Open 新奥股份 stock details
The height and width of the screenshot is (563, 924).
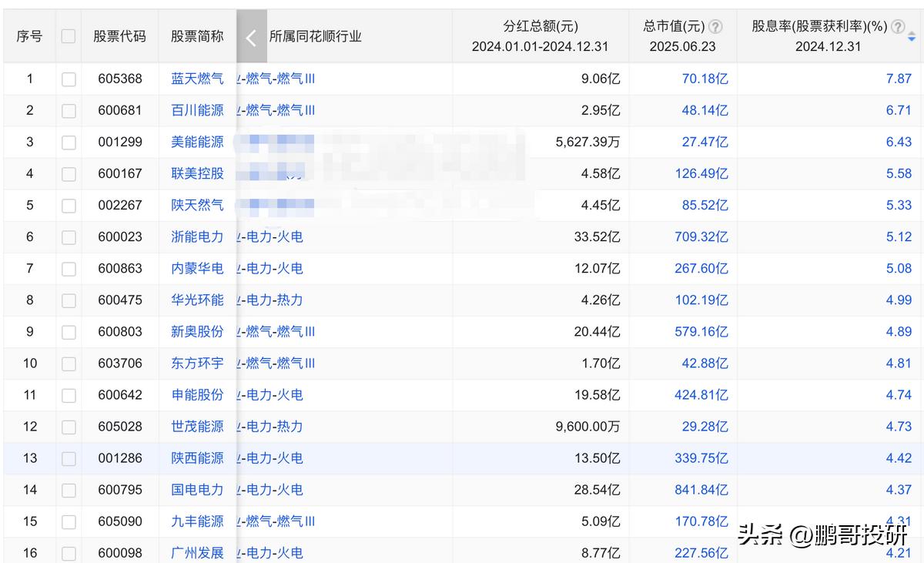(x=196, y=331)
